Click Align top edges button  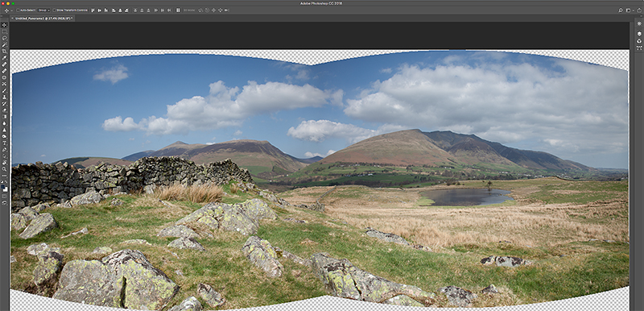point(93,10)
